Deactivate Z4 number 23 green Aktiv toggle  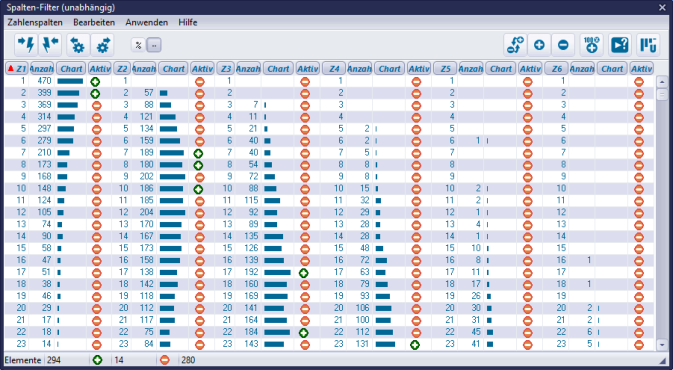click(x=415, y=345)
